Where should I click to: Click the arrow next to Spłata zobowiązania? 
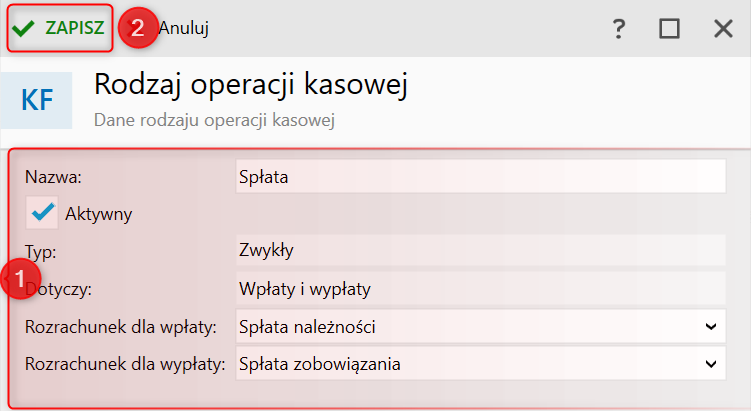click(x=711, y=364)
